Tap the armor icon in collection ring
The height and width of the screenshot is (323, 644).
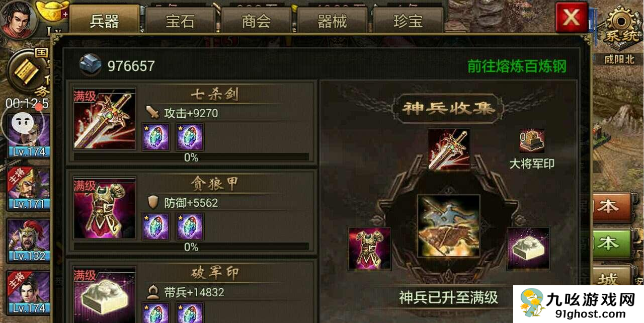(369, 249)
